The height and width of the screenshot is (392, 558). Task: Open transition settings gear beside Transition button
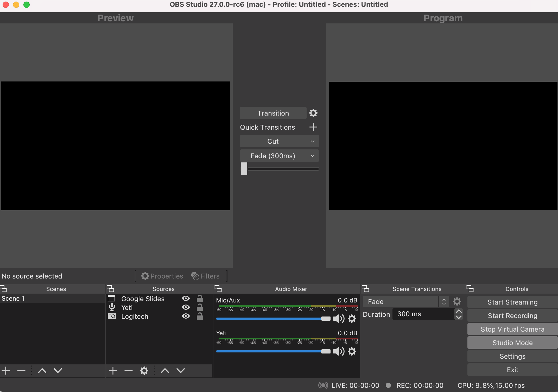(313, 113)
